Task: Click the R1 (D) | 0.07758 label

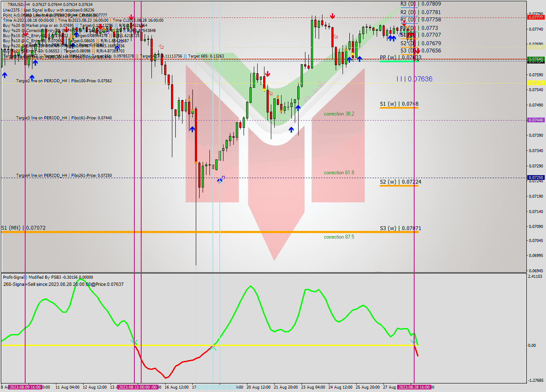Action: pyautogui.click(x=421, y=19)
